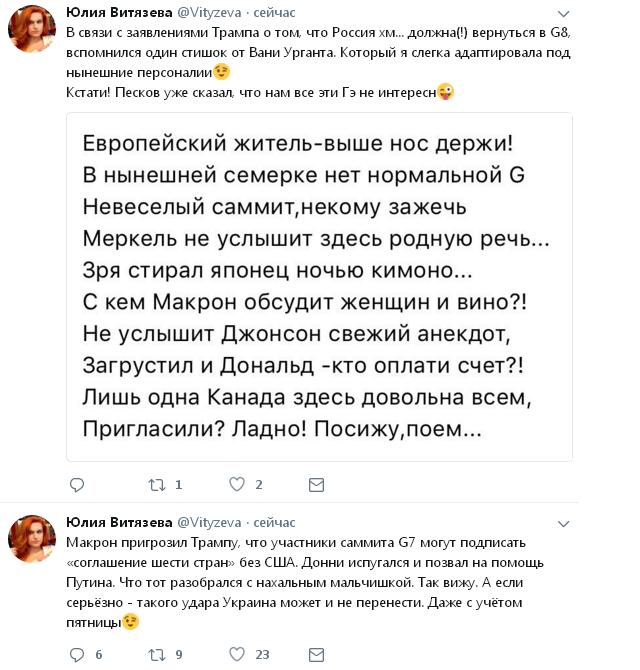Open the second tweet's 'сейчас' timestamp

pyautogui.click(x=274, y=523)
